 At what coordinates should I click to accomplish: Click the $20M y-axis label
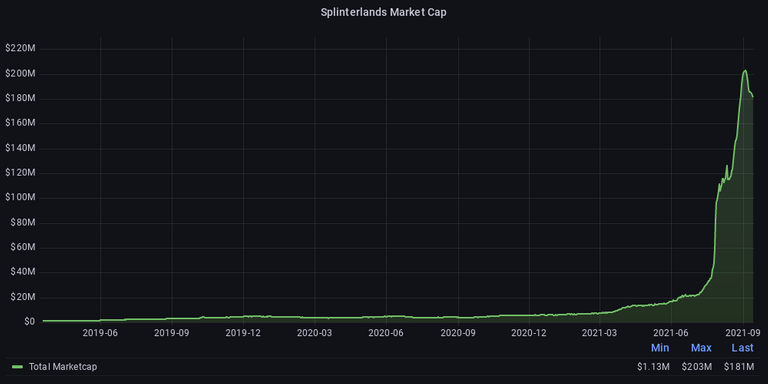(x=23, y=297)
